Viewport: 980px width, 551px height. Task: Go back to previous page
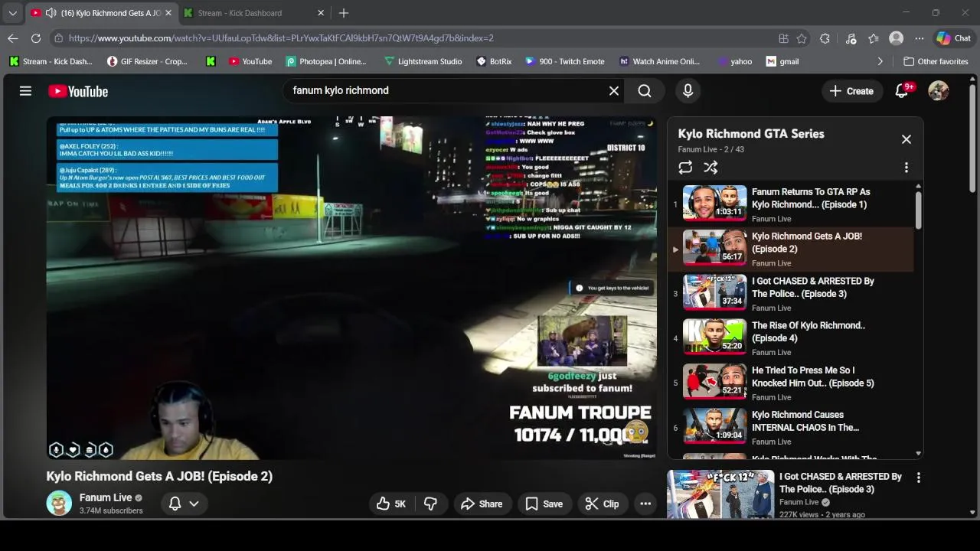point(13,38)
